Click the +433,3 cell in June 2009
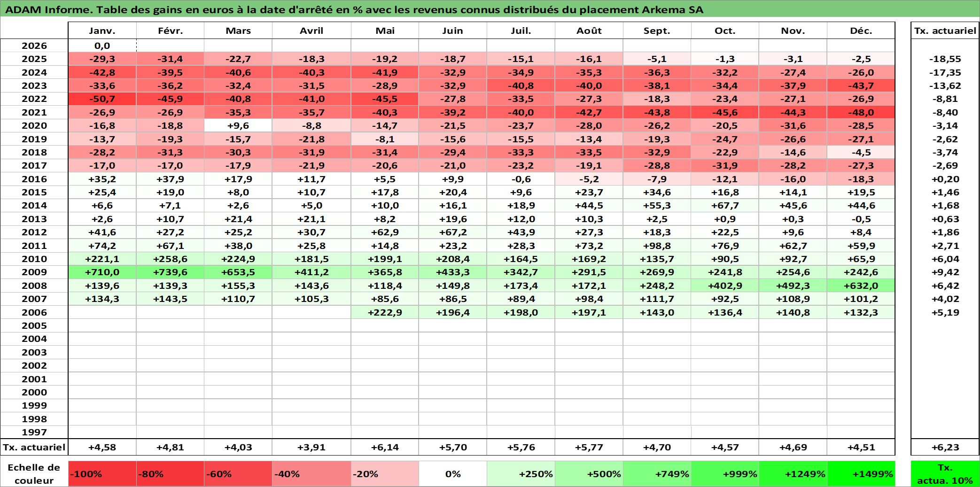The image size is (980, 487). [453, 272]
